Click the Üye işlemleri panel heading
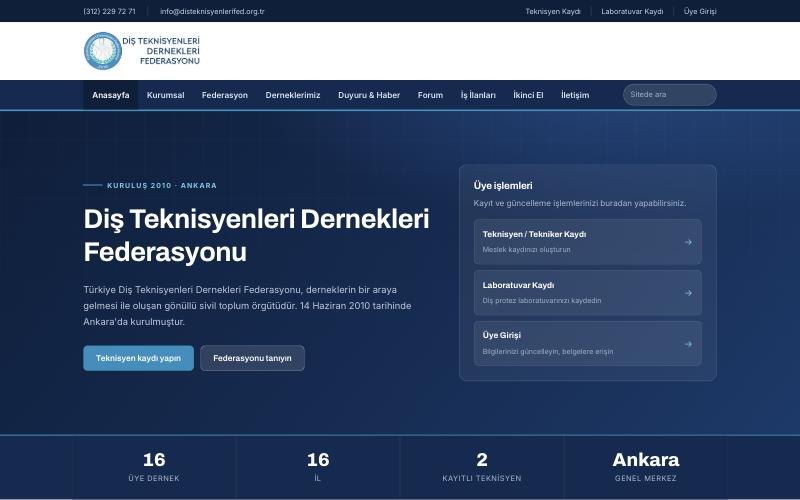This screenshot has height=500, width=800. [503, 186]
